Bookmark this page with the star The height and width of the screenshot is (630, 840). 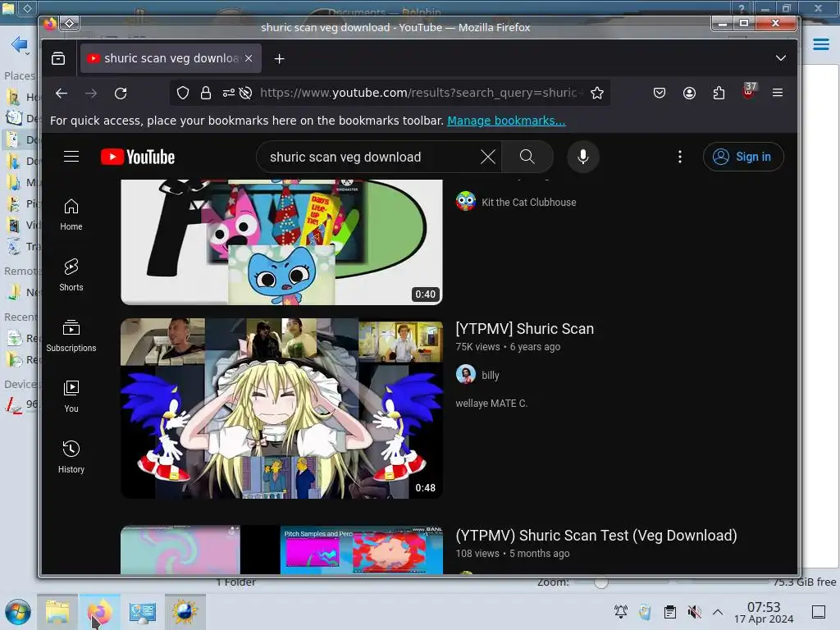coord(597,94)
